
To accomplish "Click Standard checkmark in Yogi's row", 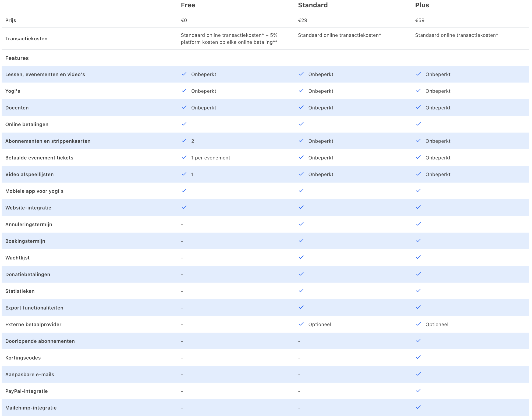I will coord(301,91).
